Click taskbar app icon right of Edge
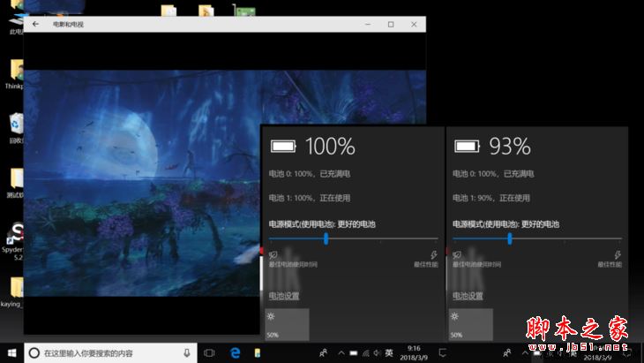Image resolution: width=644 pixels, height=363 pixels. tap(258, 353)
